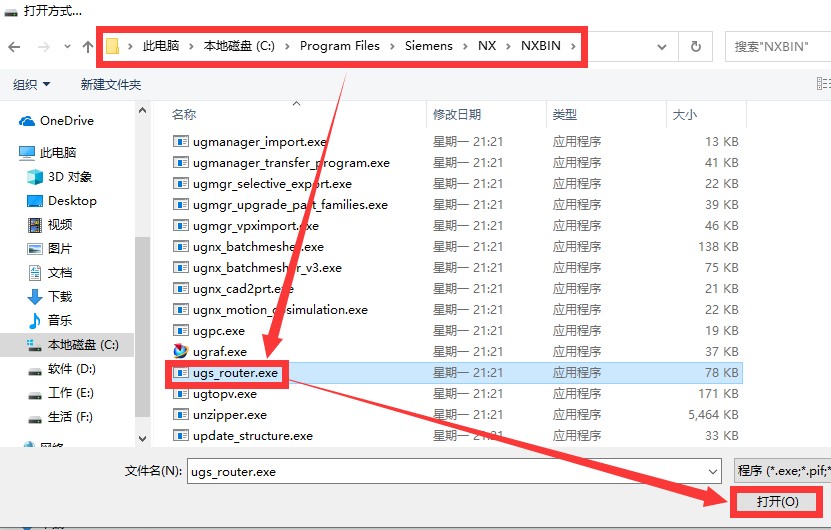Open 3D 对象 in the sidebar
Image resolution: width=831 pixels, height=530 pixels.
[x=59, y=176]
